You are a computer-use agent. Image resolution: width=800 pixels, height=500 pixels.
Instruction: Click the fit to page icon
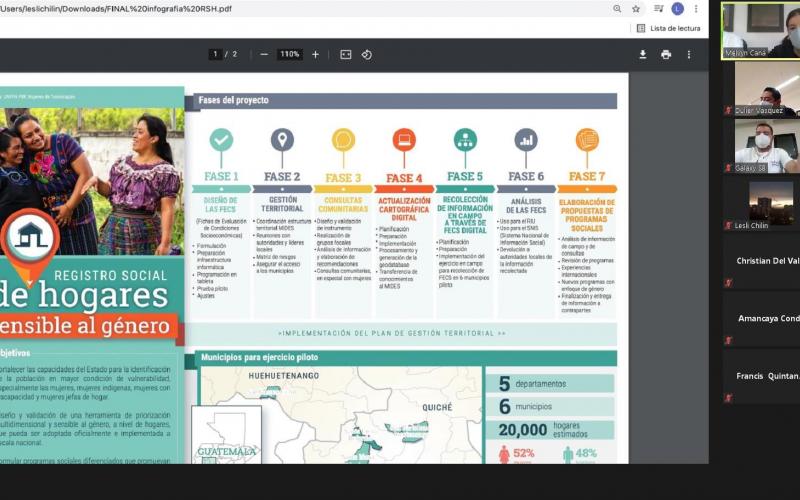(345, 54)
